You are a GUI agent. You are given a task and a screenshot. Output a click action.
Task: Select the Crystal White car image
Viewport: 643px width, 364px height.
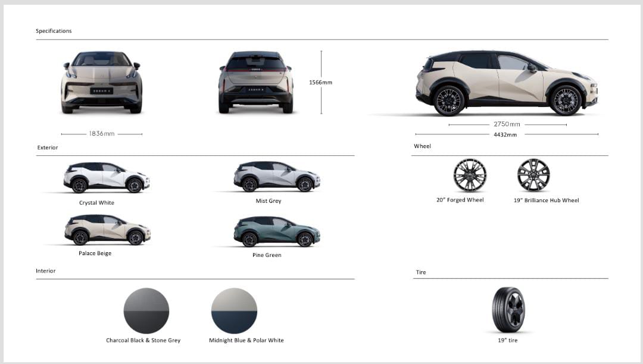[107, 178]
